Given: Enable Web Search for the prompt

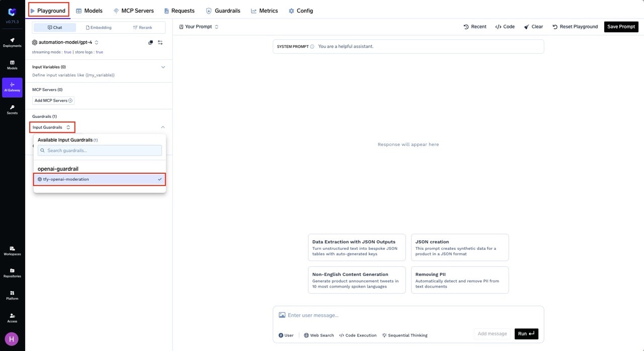Looking at the screenshot, I should click(x=318, y=335).
